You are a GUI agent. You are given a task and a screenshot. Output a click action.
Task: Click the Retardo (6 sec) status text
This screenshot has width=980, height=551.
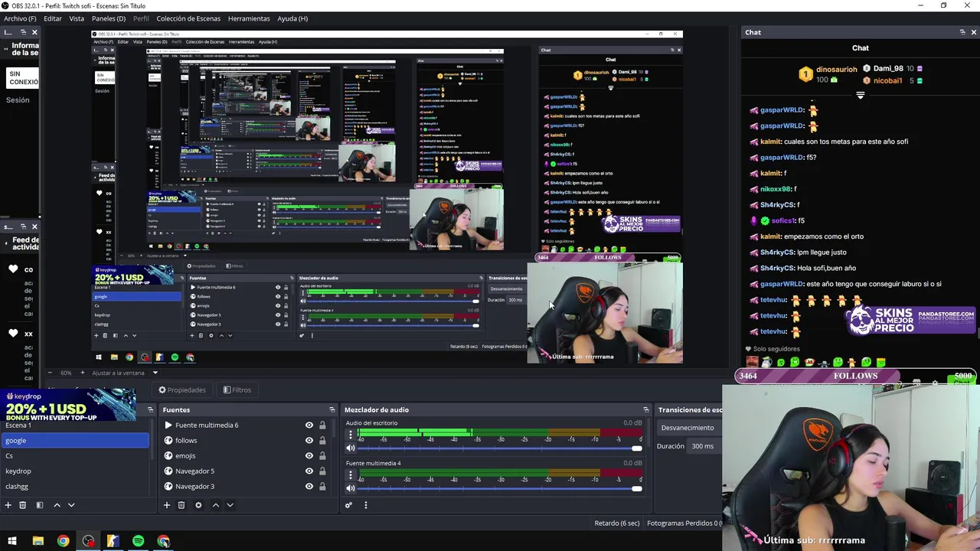click(x=616, y=523)
